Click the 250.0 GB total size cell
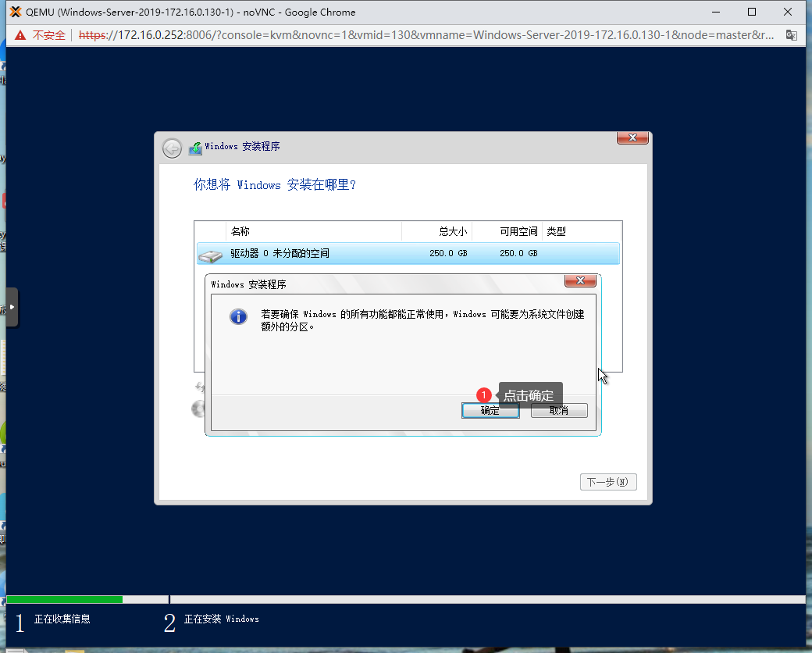The image size is (812, 653). [448, 253]
